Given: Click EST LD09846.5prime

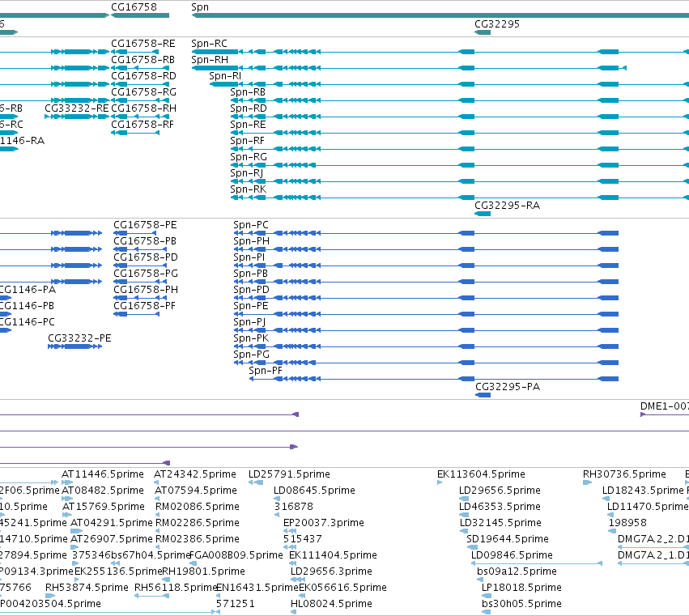Looking at the screenshot, I should pyautogui.click(x=512, y=556).
